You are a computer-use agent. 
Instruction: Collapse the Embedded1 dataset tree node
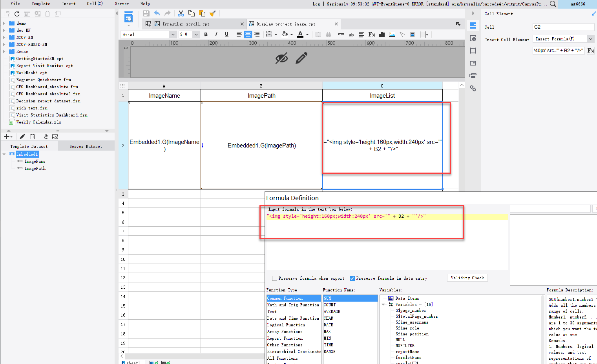(4, 154)
